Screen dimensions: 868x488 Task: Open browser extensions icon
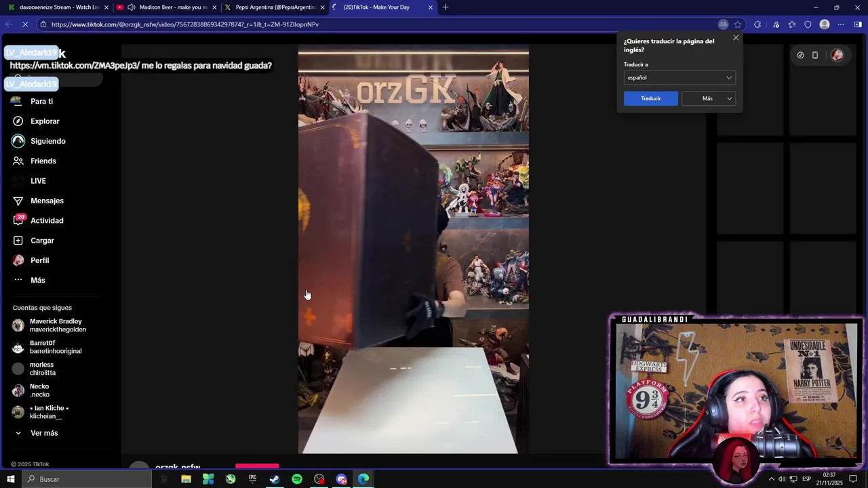(x=758, y=24)
